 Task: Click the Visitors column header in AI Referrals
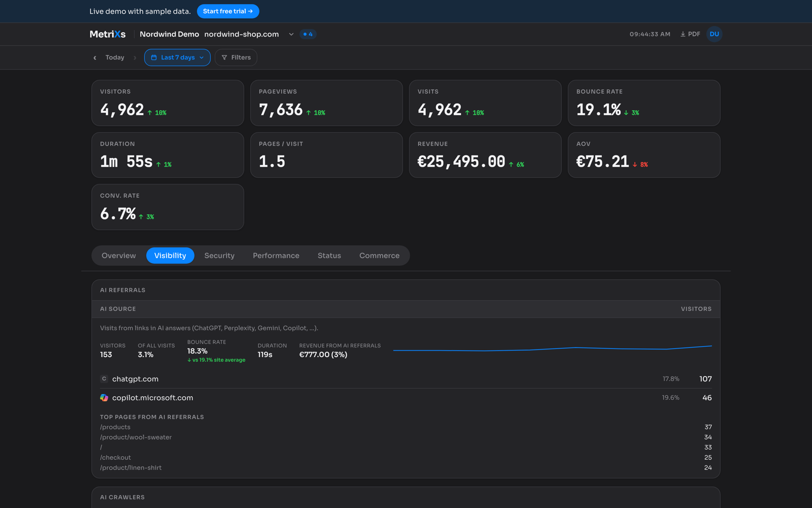pos(696,309)
